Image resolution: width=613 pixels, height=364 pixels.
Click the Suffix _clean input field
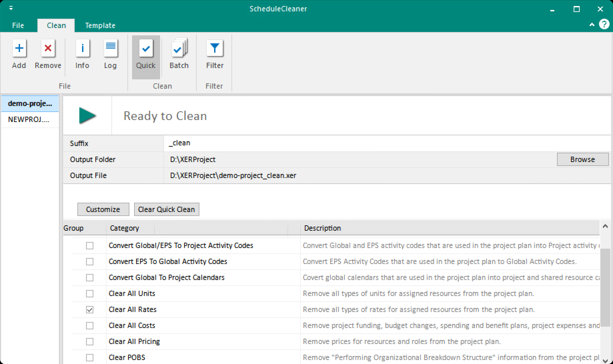(x=387, y=143)
